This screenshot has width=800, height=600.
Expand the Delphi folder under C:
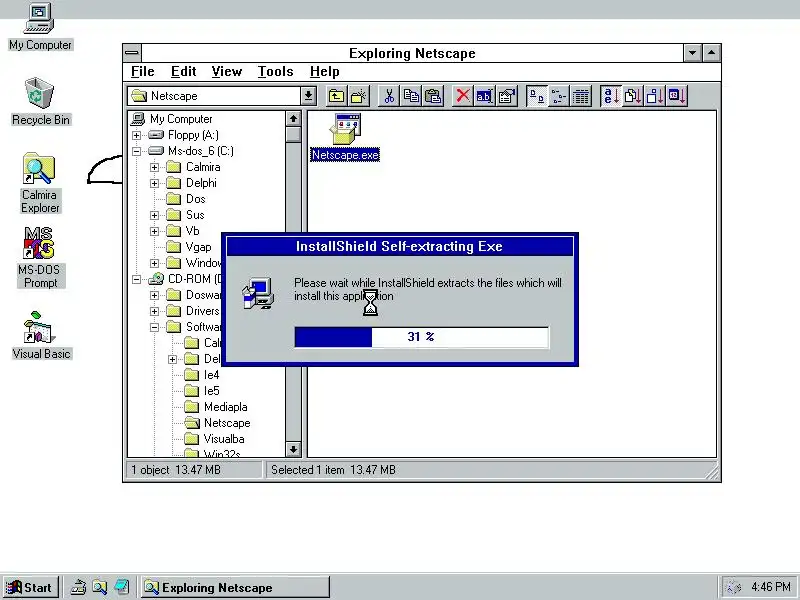[154, 183]
